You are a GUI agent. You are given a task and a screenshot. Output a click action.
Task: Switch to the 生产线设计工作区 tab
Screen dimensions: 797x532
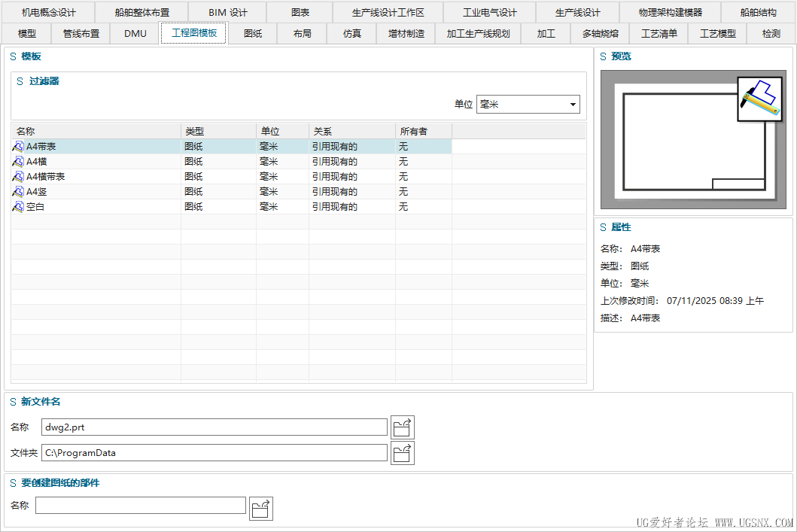tap(388, 12)
